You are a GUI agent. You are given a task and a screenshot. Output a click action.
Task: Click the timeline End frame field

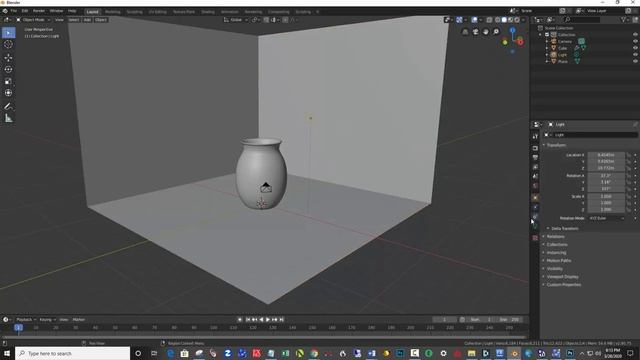click(508, 320)
